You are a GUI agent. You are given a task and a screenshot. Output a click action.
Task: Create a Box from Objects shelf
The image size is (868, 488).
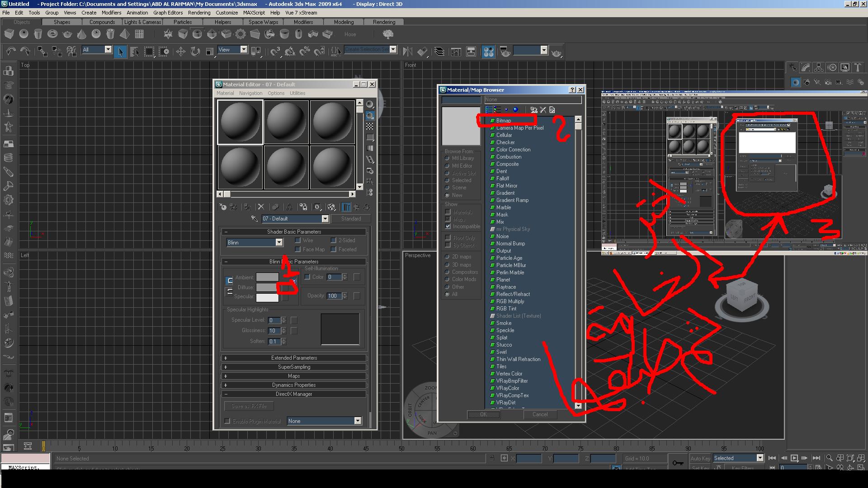(9, 34)
